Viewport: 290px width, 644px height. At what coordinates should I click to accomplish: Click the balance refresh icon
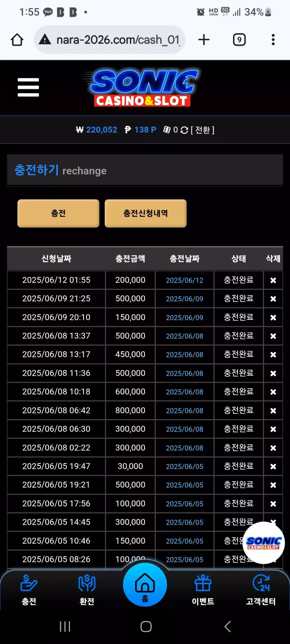pyautogui.click(x=184, y=130)
